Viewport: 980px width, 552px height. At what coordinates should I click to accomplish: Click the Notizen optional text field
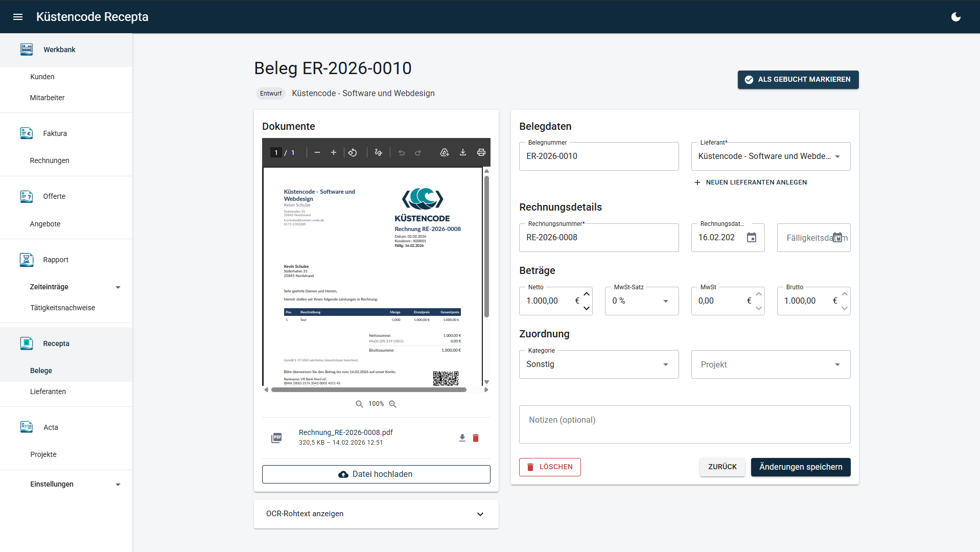point(684,424)
